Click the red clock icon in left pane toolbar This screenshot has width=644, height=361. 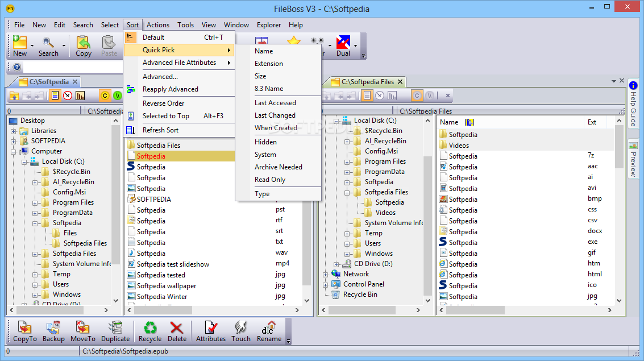(x=68, y=96)
